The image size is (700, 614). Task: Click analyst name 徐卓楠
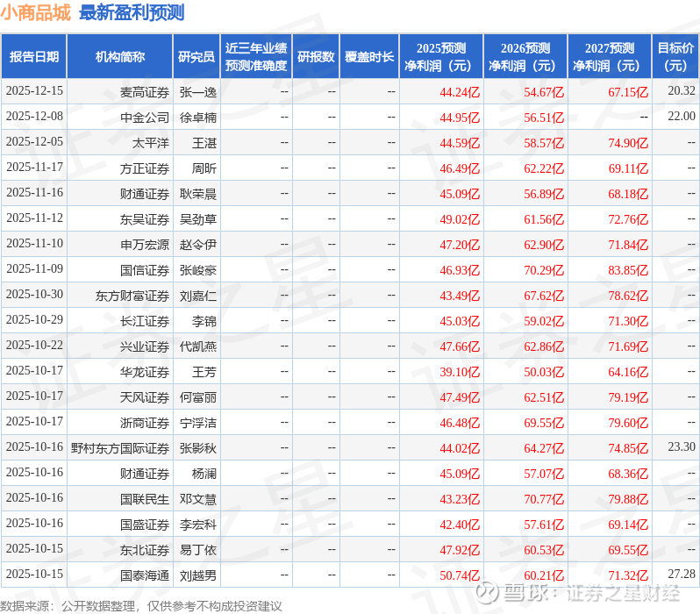point(198,118)
